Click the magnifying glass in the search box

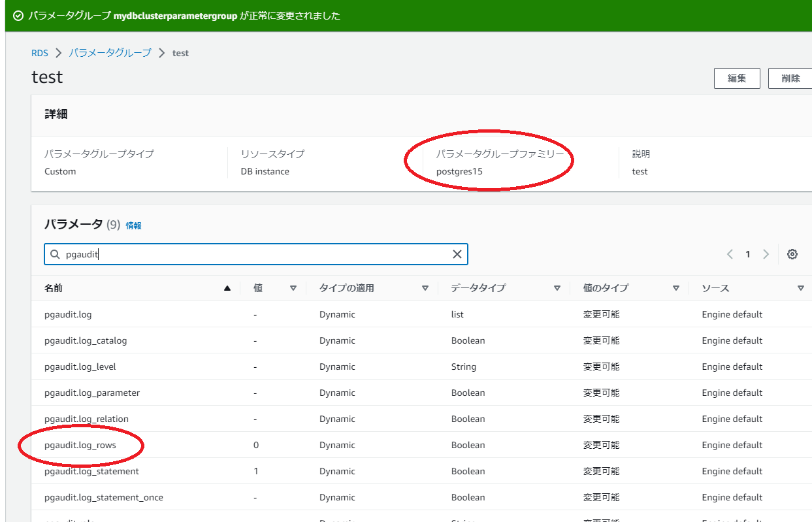click(x=55, y=254)
